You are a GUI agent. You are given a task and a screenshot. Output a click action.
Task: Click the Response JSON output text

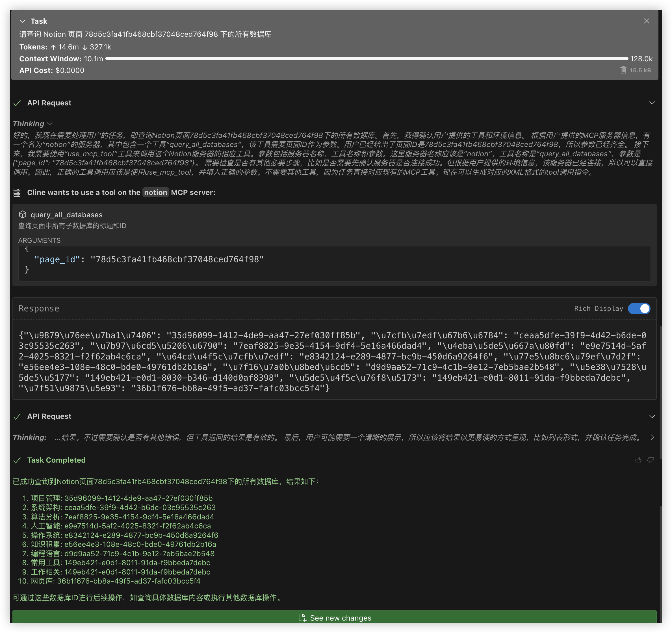[x=333, y=362]
